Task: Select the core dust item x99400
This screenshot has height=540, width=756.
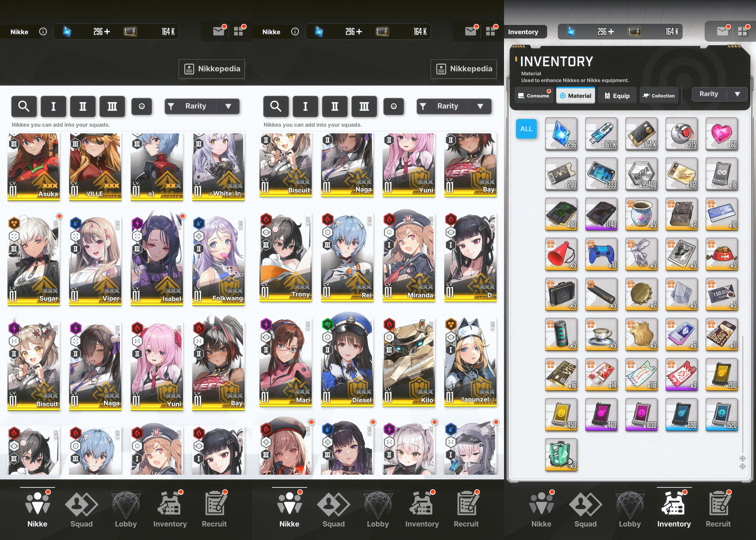Action: (641, 174)
